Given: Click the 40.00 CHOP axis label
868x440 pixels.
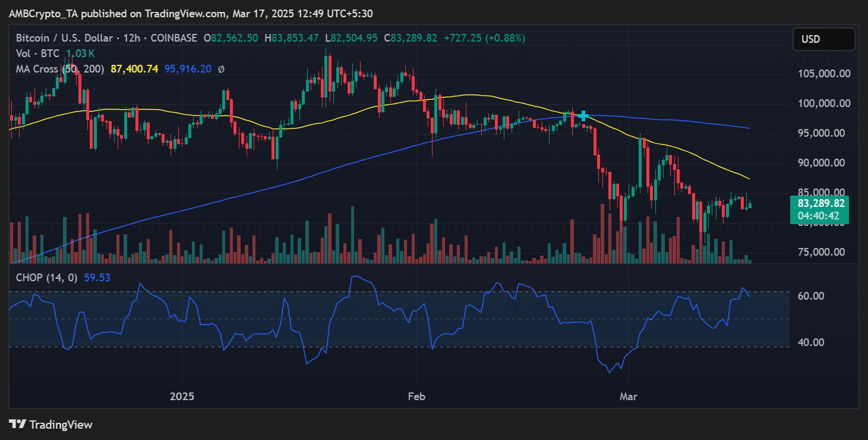Looking at the screenshot, I should [811, 342].
